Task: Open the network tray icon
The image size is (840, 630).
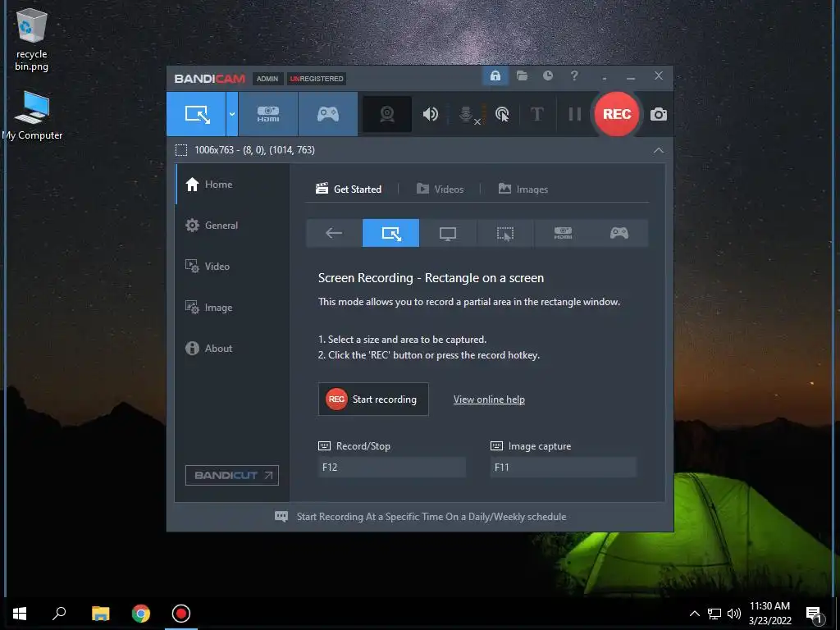Action: pyautogui.click(x=714, y=614)
